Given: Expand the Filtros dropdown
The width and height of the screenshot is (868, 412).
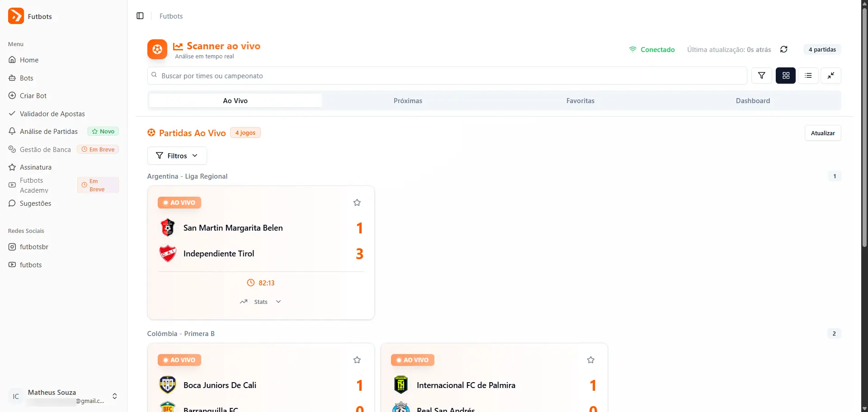Looking at the screenshot, I should click(x=177, y=156).
